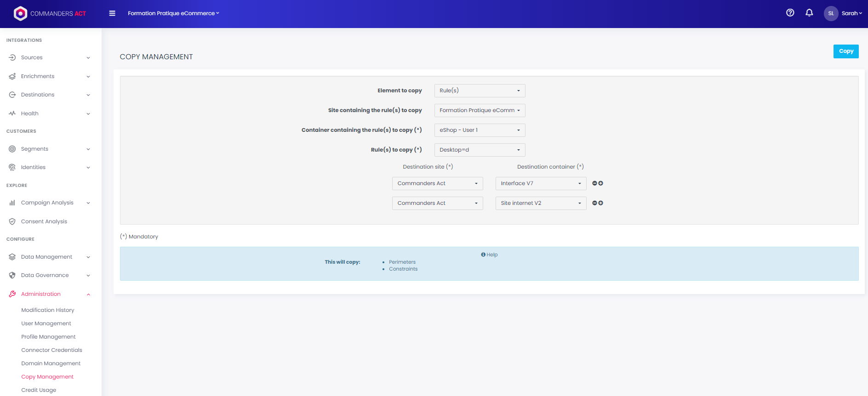The width and height of the screenshot is (868, 396).
Task: Change the Site internet V2 destination container
Action: point(541,203)
